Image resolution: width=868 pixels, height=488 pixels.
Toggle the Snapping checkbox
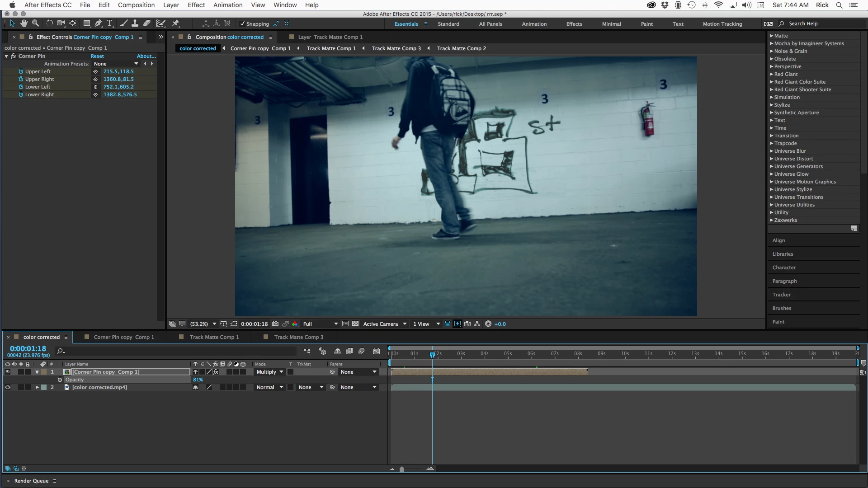242,24
